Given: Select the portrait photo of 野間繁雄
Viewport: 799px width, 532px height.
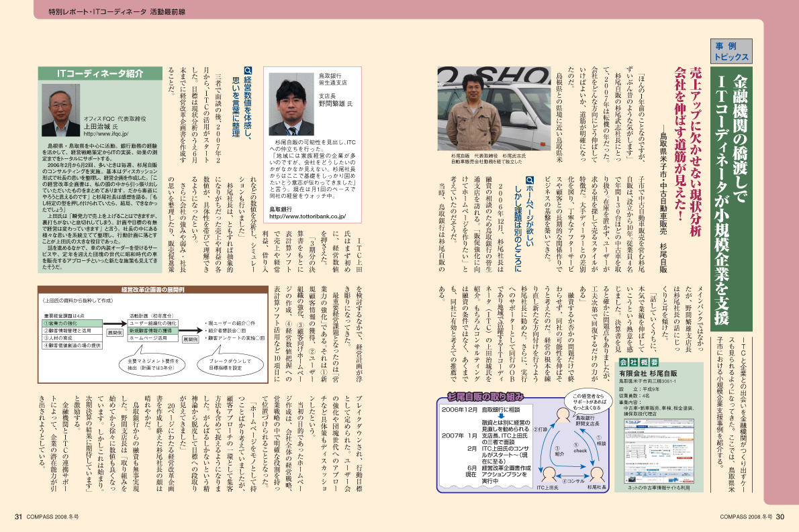Looking at the screenshot, I should click(x=291, y=105).
